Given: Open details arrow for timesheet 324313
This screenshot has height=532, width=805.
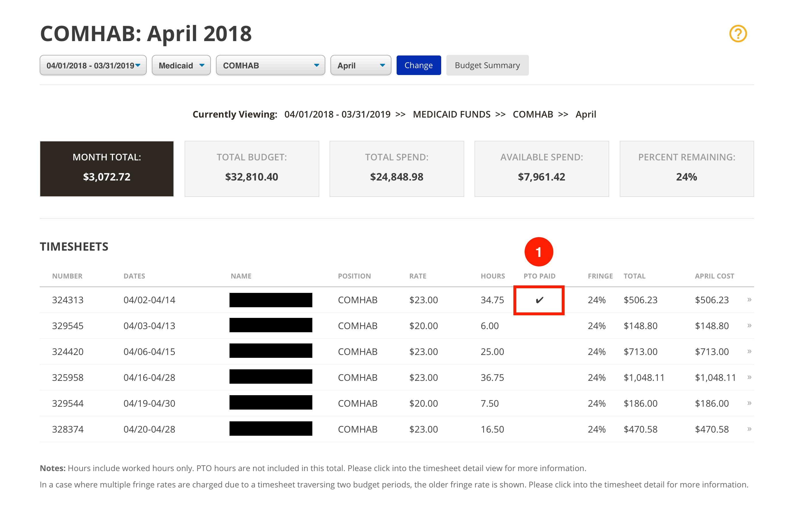Looking at the screenshot, I should 749,299.
